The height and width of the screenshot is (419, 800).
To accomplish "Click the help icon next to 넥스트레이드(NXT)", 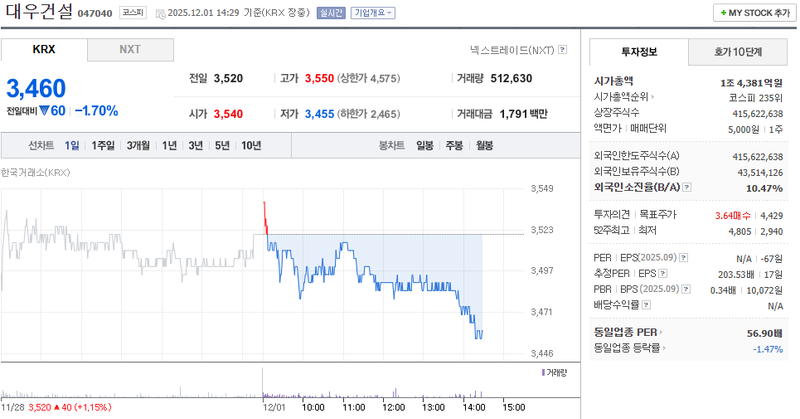I will click(x=562, y=50).
